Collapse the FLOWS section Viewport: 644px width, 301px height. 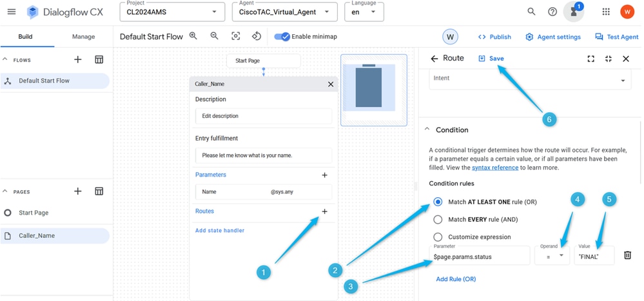(x=5, y=59)
